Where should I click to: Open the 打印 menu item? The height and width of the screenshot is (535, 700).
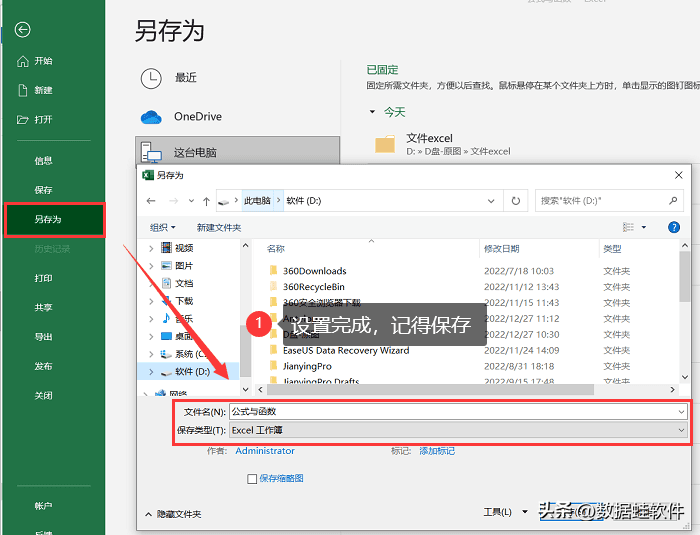(44, 278)
